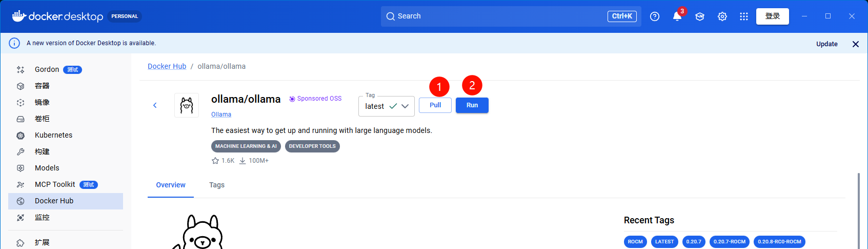
Task: Open Kubernetes in the sidebar
Action: tap(66, 136)
